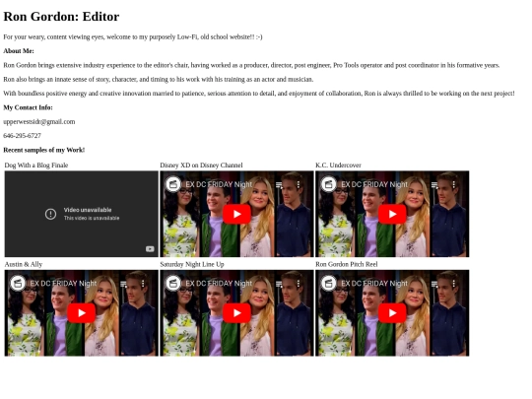Open channel avatar on Ron Gordon Pitch Reel video
This screenshot has height=399, width=532.
[x=329, y=283]
